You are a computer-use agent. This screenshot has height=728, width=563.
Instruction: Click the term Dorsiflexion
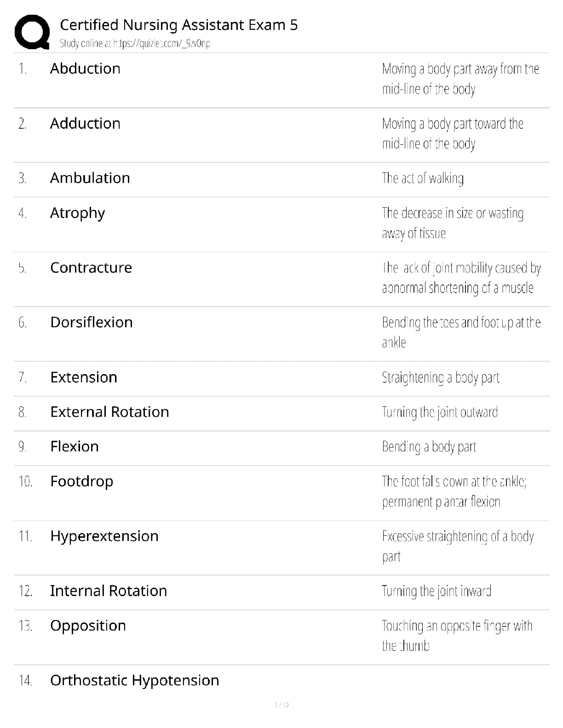click(91, 322)
